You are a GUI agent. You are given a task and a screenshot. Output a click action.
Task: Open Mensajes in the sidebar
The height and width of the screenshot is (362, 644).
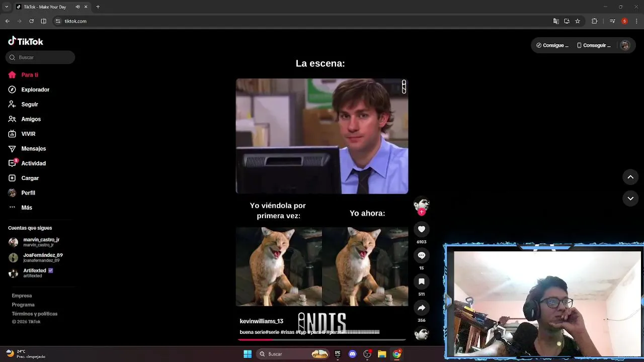pyautogui.click(x=27, y=148)
